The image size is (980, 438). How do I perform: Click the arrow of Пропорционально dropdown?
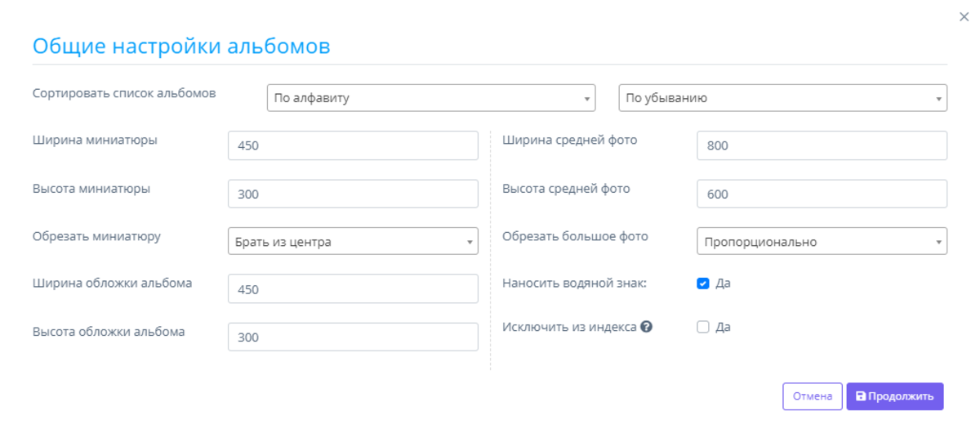point(939,243)
